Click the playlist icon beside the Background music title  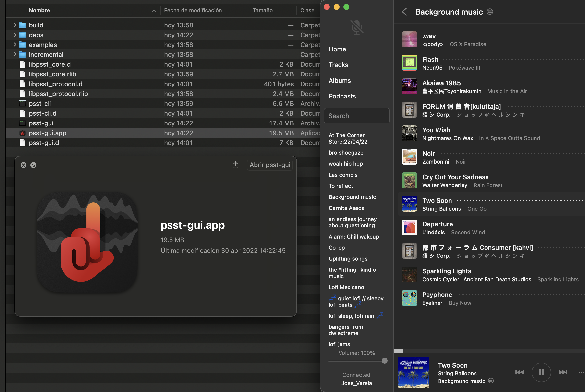pos(490,12)
